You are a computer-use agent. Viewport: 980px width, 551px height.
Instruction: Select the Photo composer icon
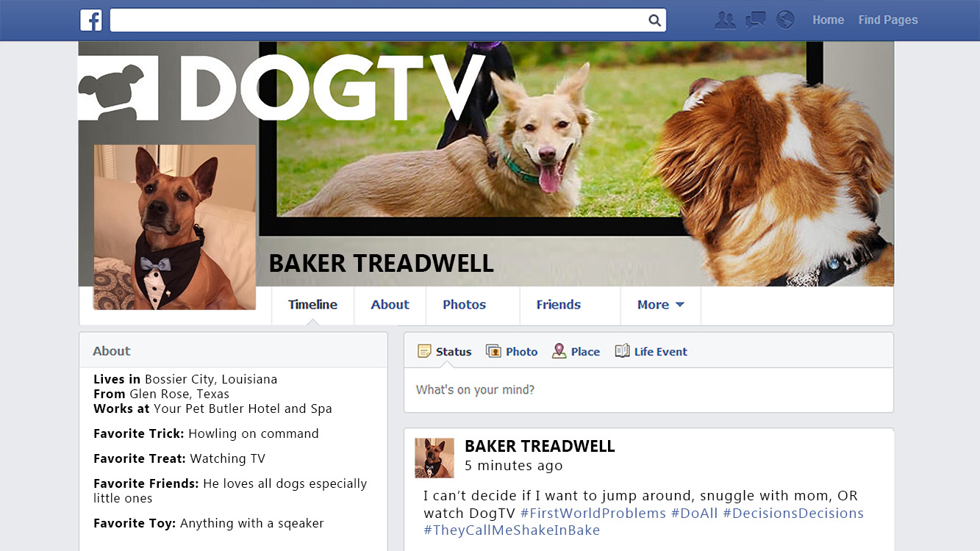(x=493, y=351)
